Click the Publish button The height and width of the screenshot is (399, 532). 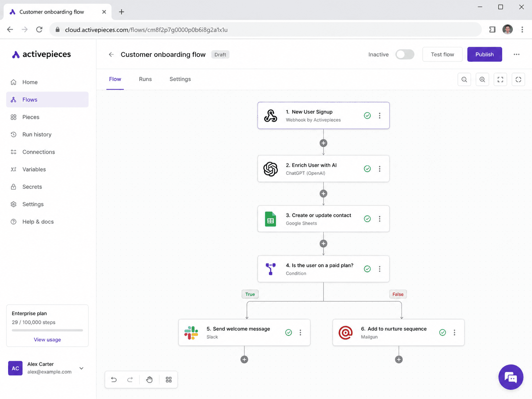(485, 54)
